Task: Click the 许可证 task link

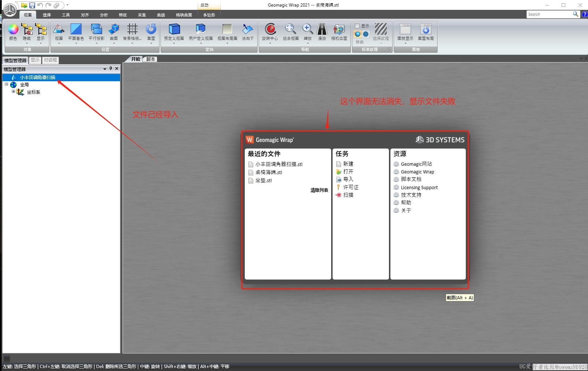Action: tap(351, 187)
